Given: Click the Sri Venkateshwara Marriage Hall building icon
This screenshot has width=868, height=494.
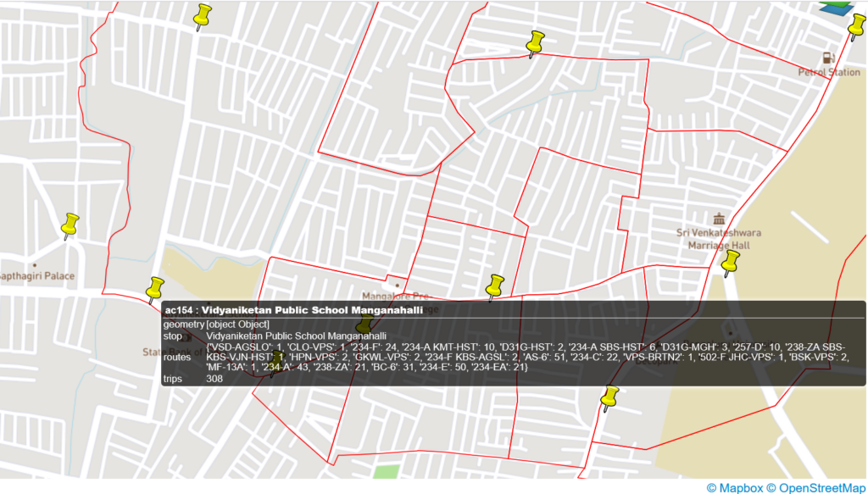Looking at the screenshot, I should [720, 219].
